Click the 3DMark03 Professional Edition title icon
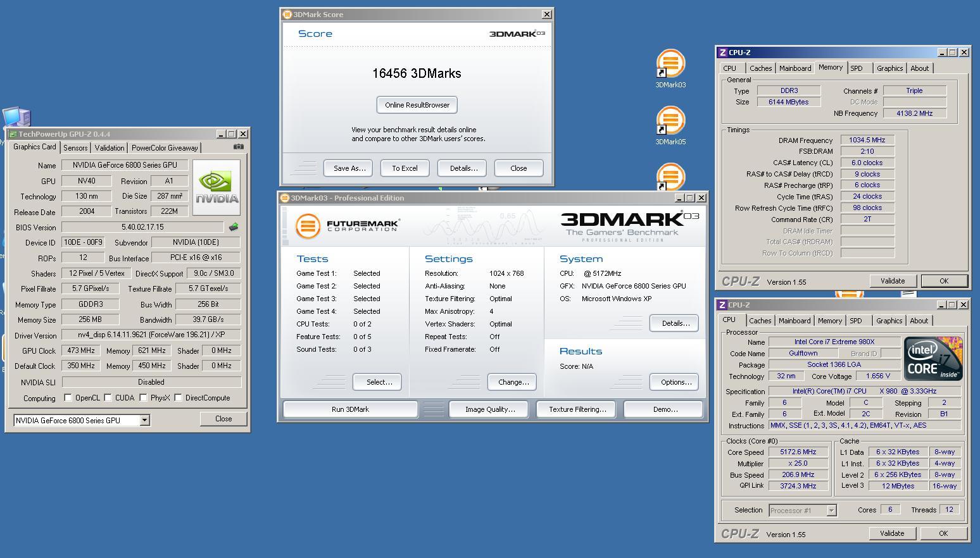Viewport: 980px width, 558px height. [284, 198]
